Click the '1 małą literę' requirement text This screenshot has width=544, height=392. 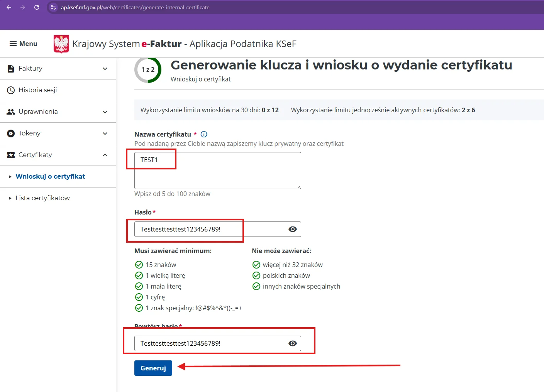[x=163, y=286]
